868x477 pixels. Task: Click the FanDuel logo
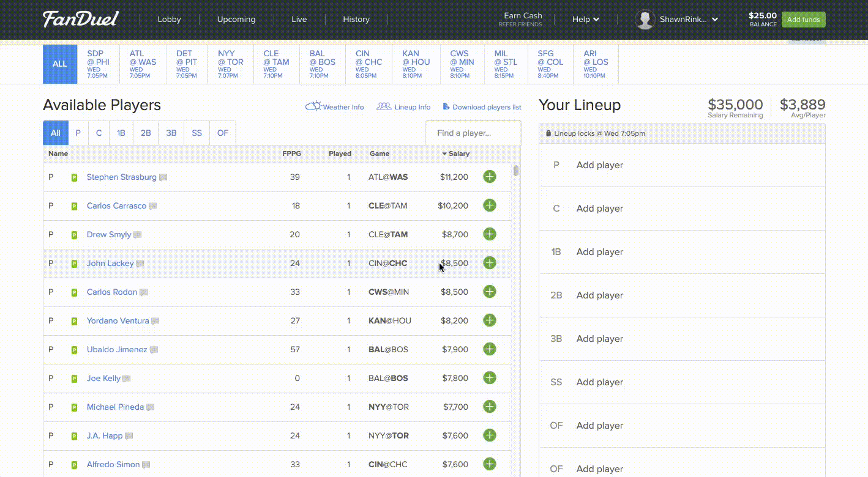pyautogui.click(x=81, y=19)
